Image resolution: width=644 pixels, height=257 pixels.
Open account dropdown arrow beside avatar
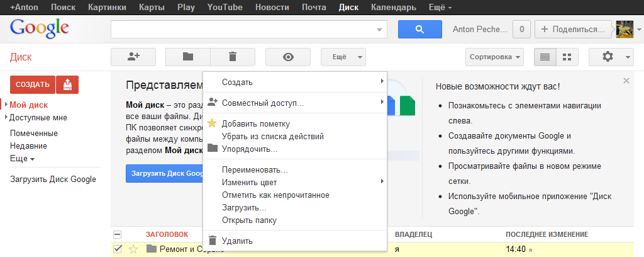click(638, 30)
